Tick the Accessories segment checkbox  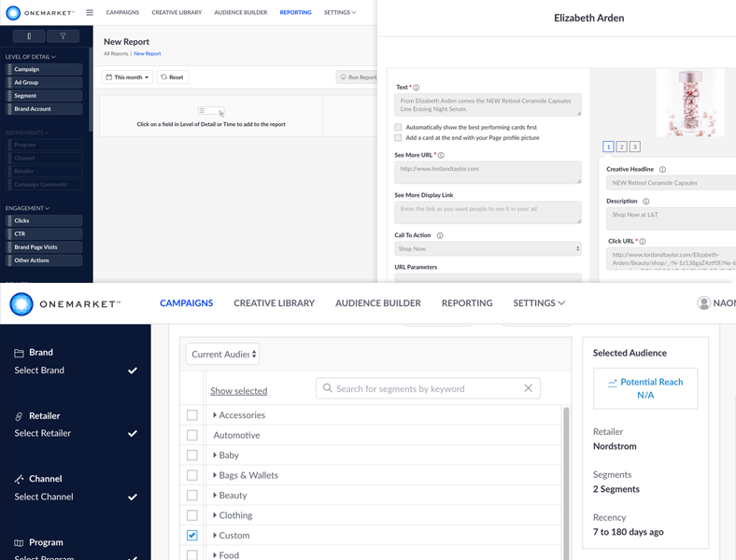tap(192, 415)
